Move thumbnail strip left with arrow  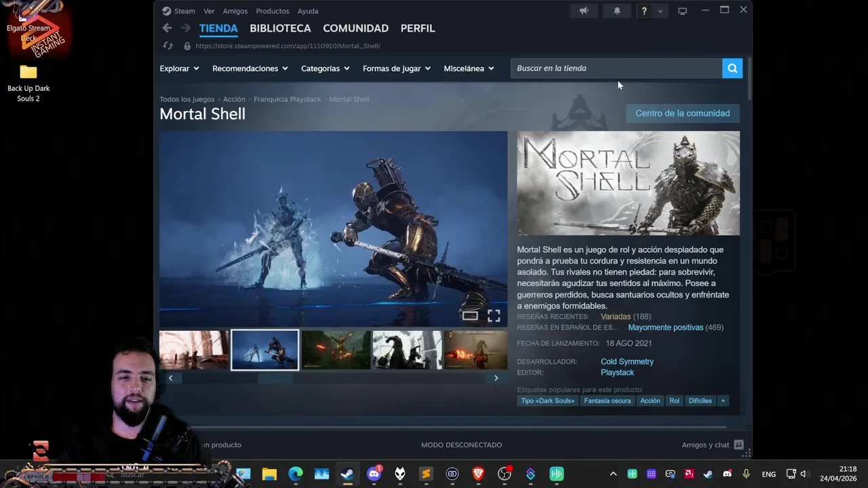(x=170, y=378)
